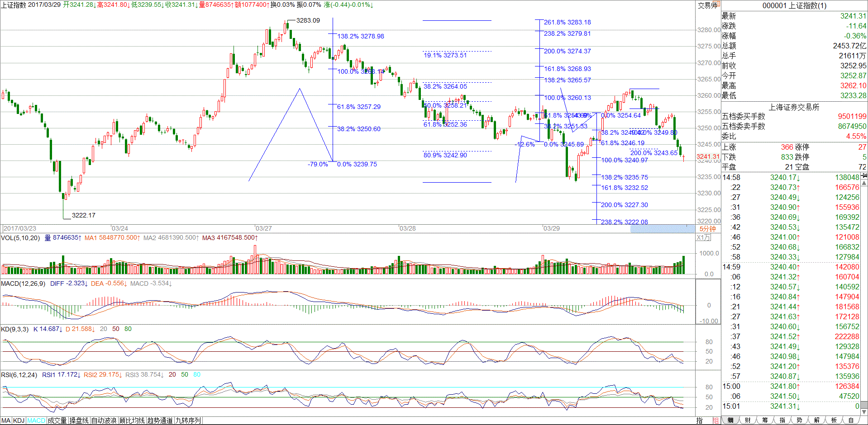Image resolution: width=868 pixels, height=425 pixels.
Task: Click the 3222.17 low price label
Action: click(x=84, y=215)
